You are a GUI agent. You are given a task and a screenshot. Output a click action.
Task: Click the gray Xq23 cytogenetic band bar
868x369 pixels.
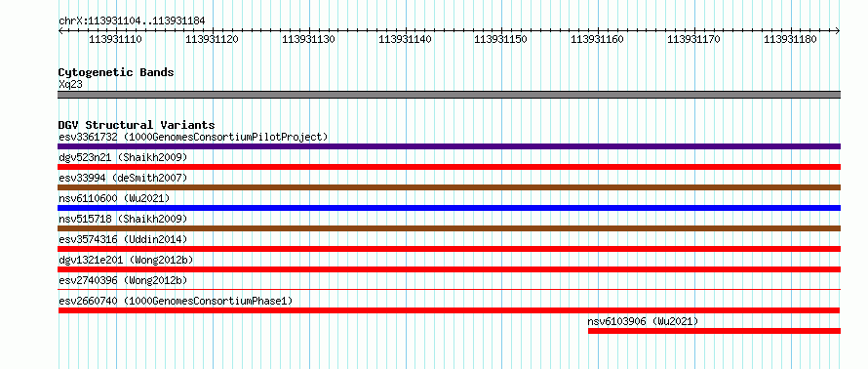coord(449,95)
